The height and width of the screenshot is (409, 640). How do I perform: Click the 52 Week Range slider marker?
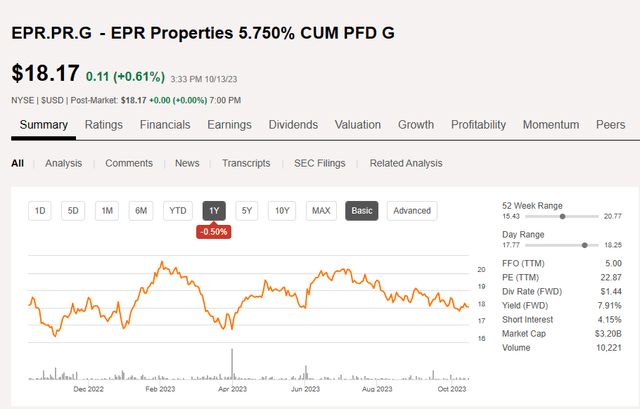[x=563, y=216]
